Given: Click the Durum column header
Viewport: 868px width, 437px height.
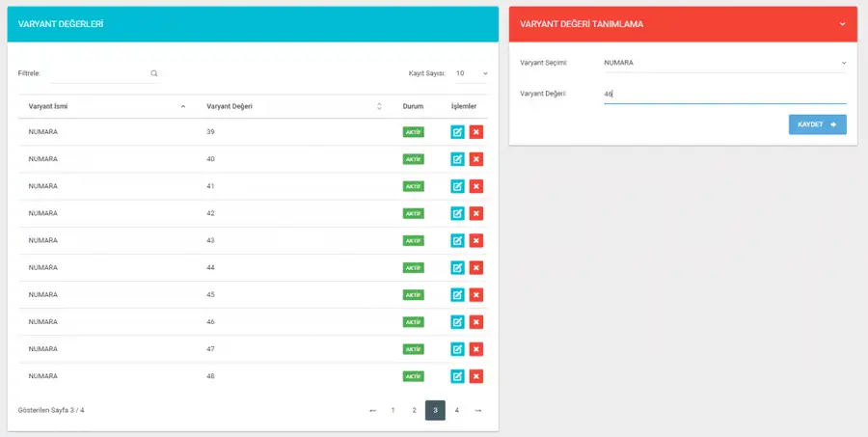Looking at the screenshot, I should coord(413,106).
